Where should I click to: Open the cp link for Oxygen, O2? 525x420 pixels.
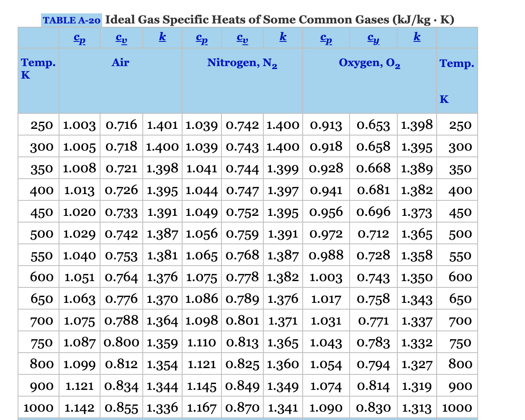326,38
